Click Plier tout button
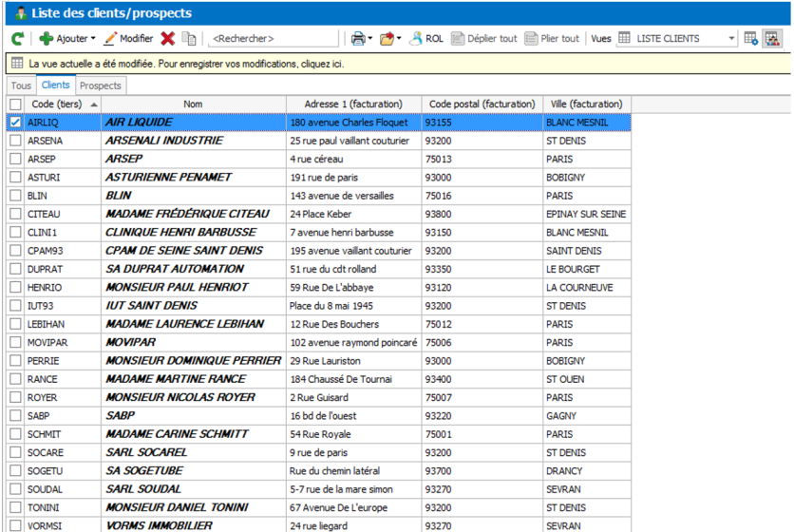Screen dimensions: 794x532 (x=552, y=39)
